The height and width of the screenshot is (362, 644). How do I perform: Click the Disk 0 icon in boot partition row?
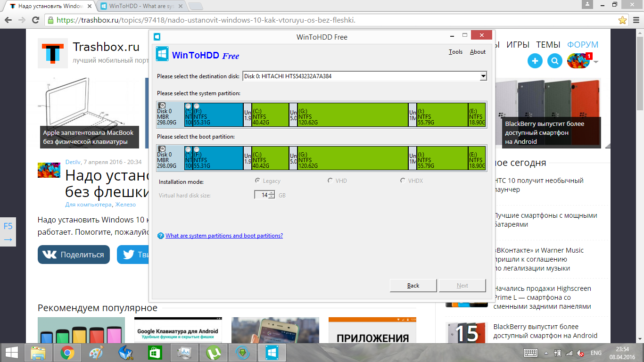coord(162,149)
